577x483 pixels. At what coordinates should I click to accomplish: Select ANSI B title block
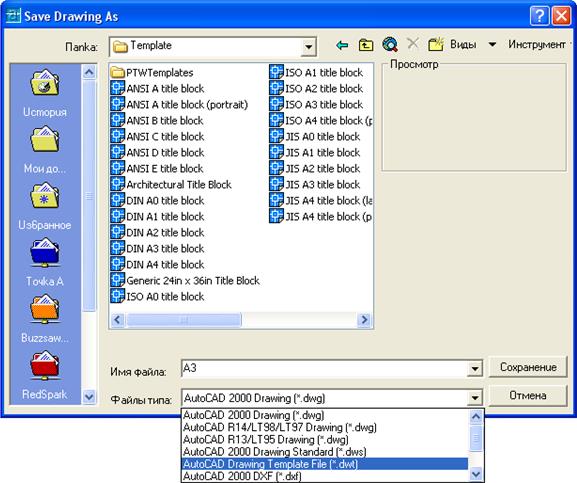click(157, 120)
